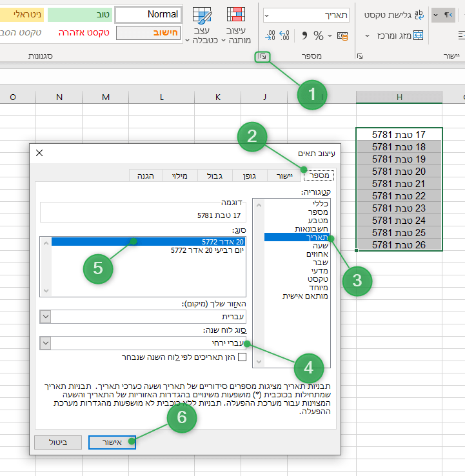Select cell with 17 טבת 5781

click(399, 135)
